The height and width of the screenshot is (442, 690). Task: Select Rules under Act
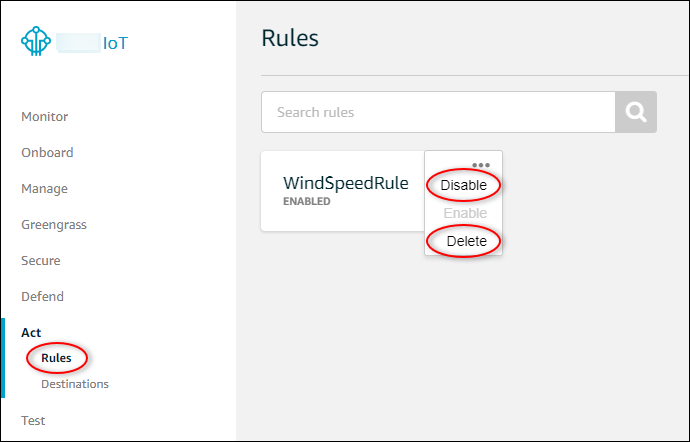click(56, 358)
